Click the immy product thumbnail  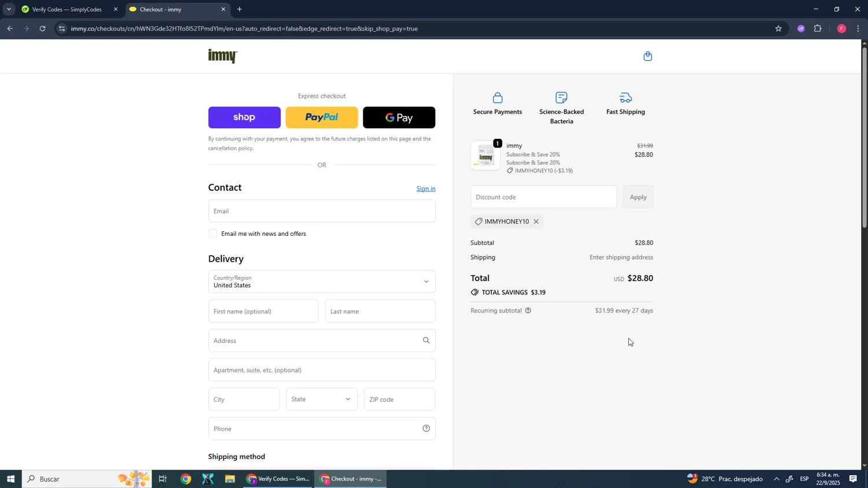click(486, 156)
